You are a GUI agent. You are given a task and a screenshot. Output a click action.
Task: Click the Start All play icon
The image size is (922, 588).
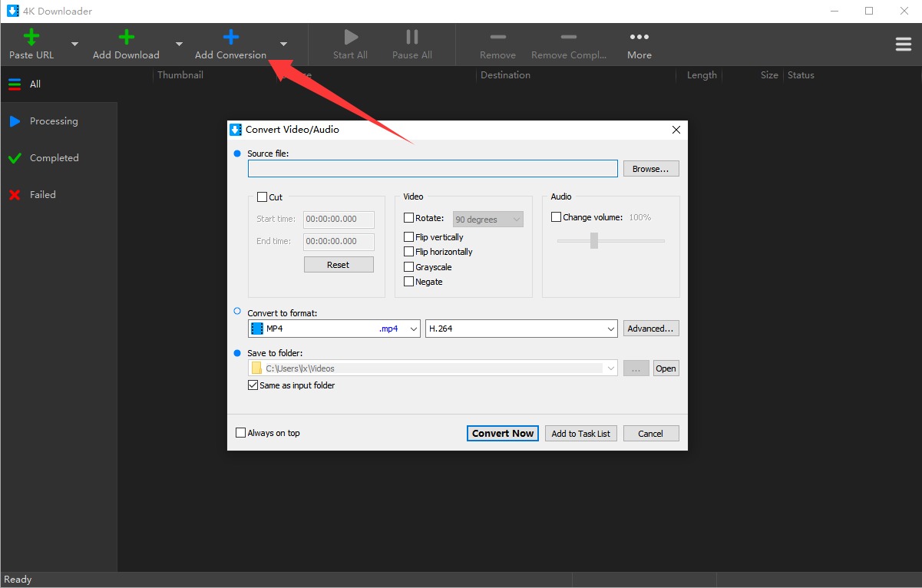click(x=351, y=37)
